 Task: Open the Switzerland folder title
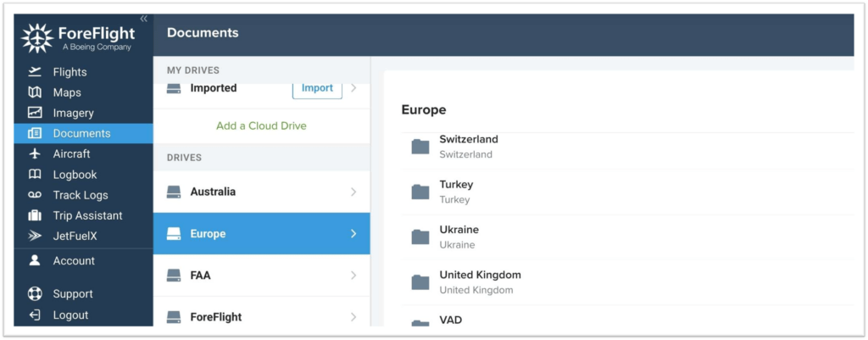click(x=469, y=139)
